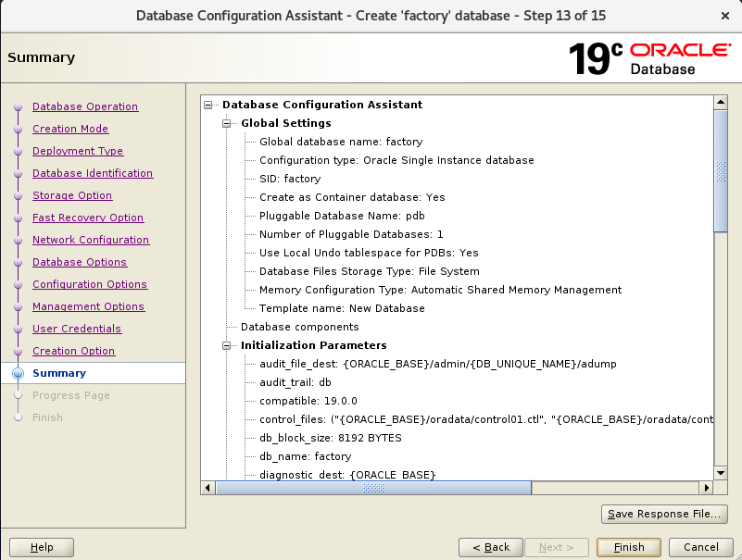The height and width of the screenshot is (560, 742).
Task: Click the Help button
Action: pos(42,547)
